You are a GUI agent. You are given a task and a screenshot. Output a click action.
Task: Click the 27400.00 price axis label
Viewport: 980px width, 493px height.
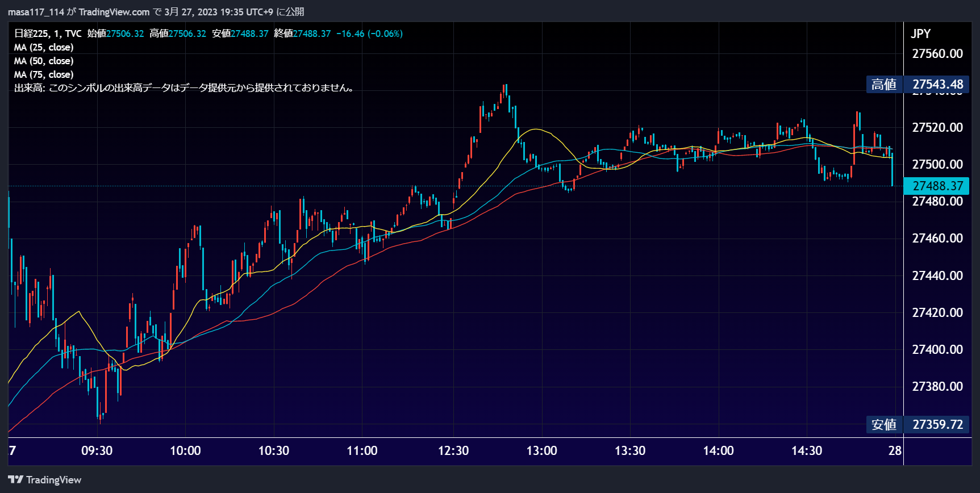point(937,349)
